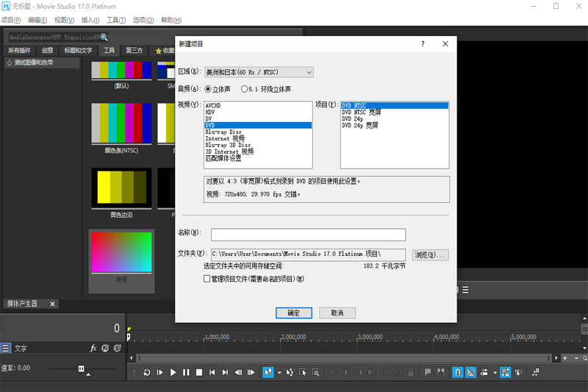Select DVD 24p in project list
The width and height of the screenshot is (588, 392).
point(355,119)
